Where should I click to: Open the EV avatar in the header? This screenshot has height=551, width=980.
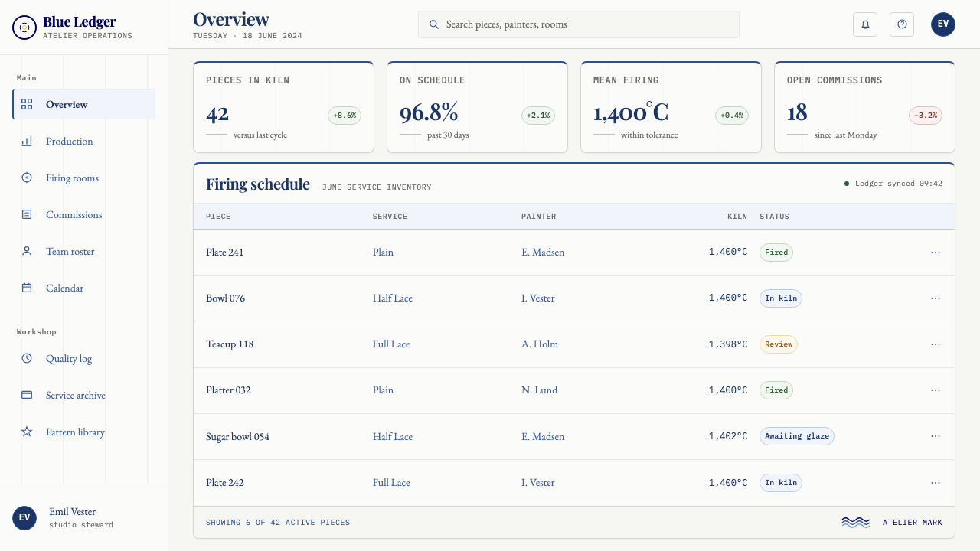coord(943,24)
